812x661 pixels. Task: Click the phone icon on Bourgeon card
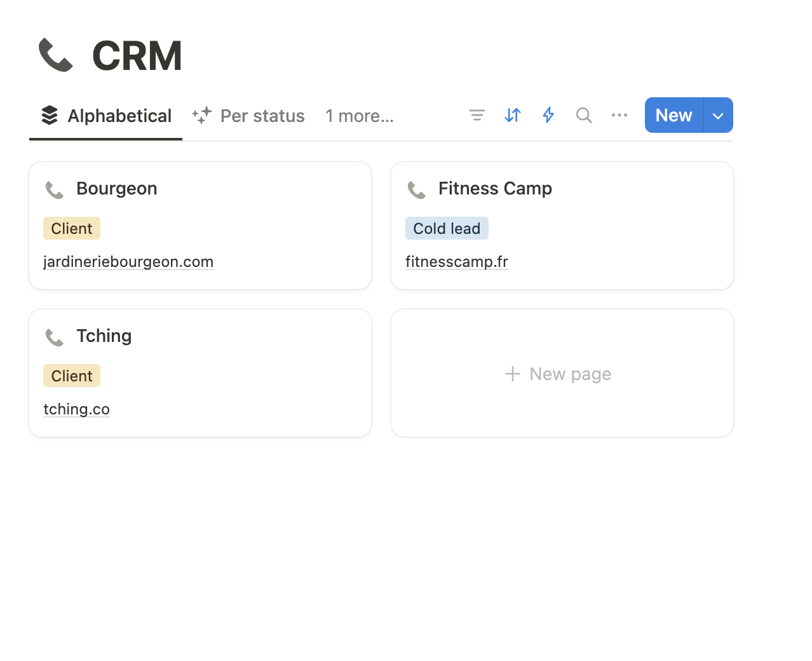[x=55, y=189]
